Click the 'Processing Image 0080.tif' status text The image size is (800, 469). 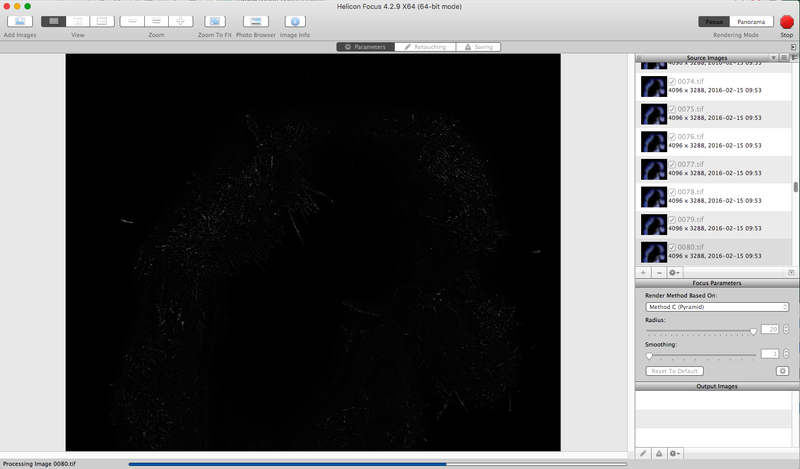point(39,464)
